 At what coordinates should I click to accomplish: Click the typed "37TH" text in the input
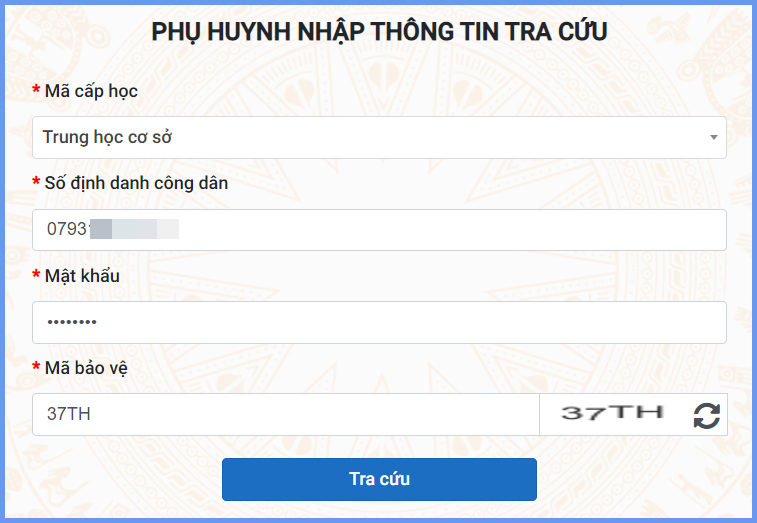(69, 414)
